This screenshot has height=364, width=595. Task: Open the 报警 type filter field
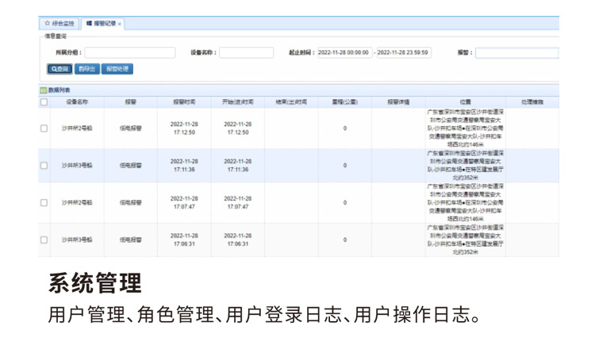(x=516, y=53)
